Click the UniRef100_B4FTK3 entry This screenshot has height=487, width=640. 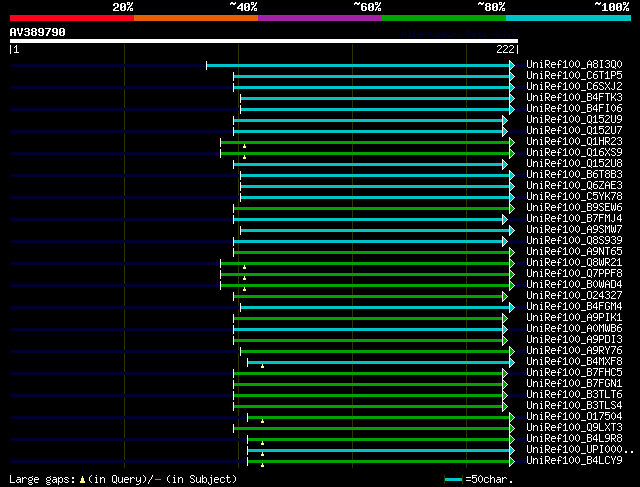click(574, 98)
